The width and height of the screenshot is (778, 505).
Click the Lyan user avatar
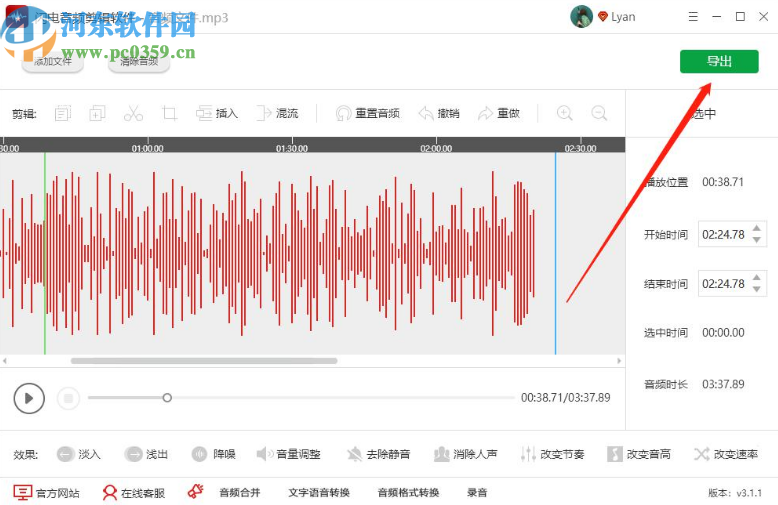[582, 16]
